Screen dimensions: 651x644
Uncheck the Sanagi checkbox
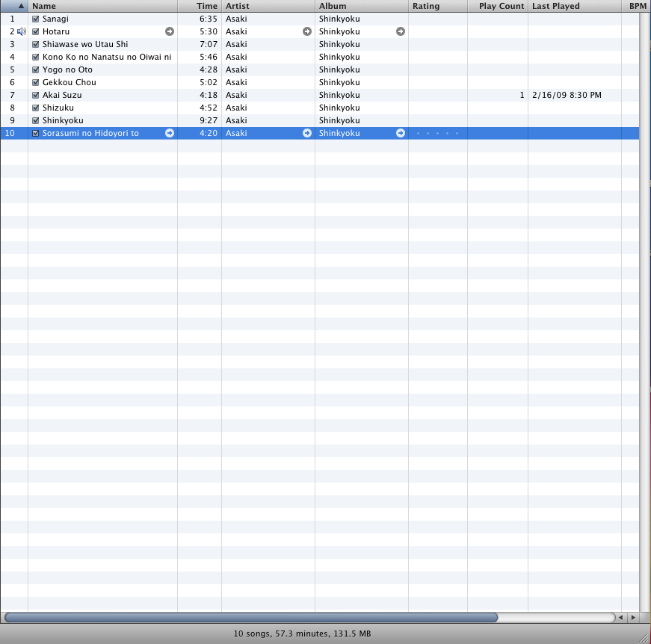(36, 19)
